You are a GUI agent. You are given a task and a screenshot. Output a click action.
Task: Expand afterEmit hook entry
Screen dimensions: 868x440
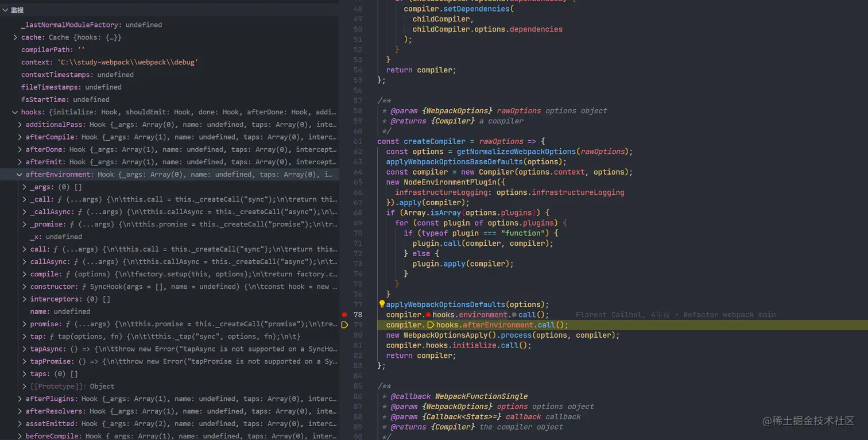20,162
